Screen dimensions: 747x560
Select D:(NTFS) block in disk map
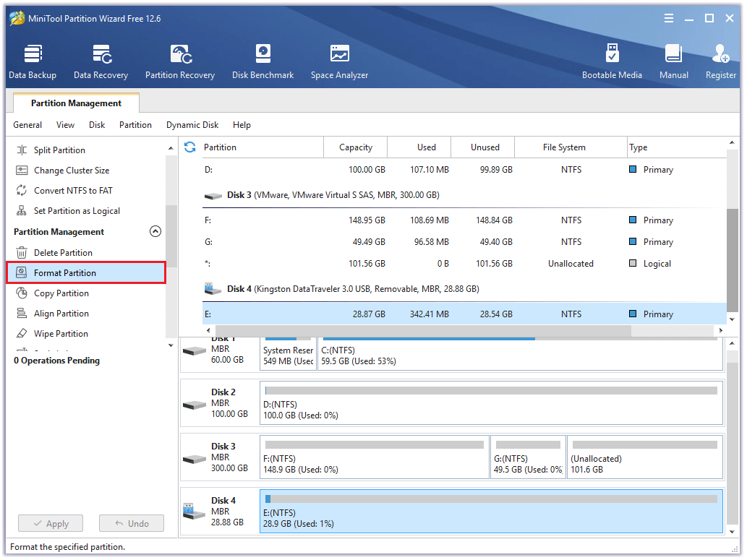coord(491,403)
